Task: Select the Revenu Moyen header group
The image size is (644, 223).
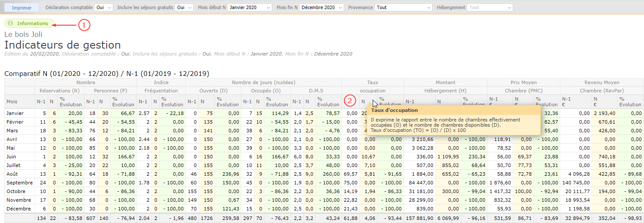Action: click(602, 82)
